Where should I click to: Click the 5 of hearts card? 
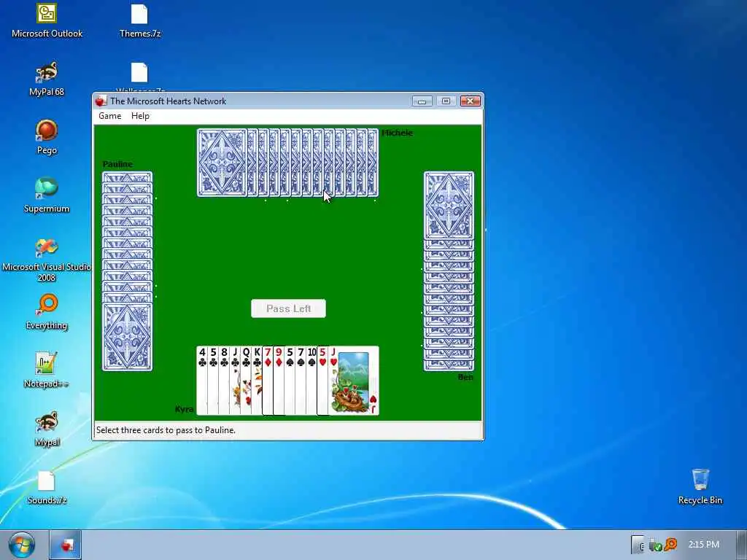322,381
